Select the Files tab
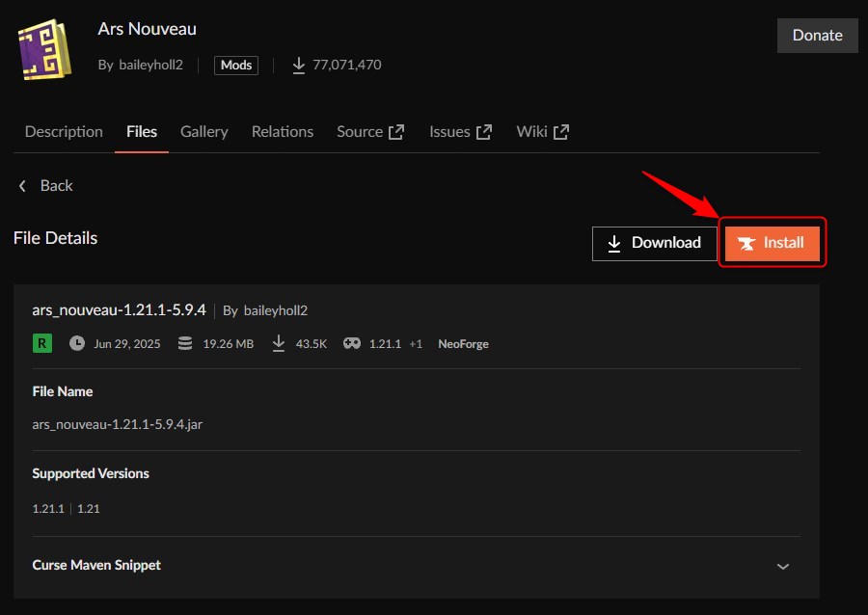 pos(142,132)
